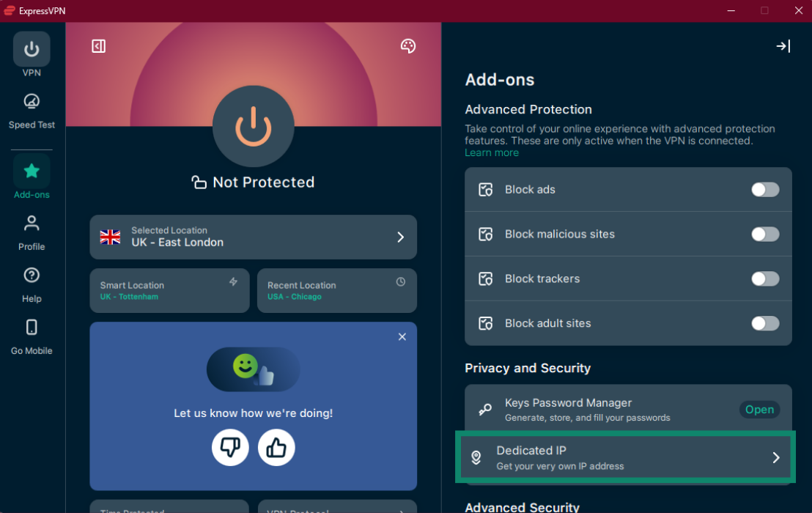Enable the Block ads toggle

click(764, 190)
